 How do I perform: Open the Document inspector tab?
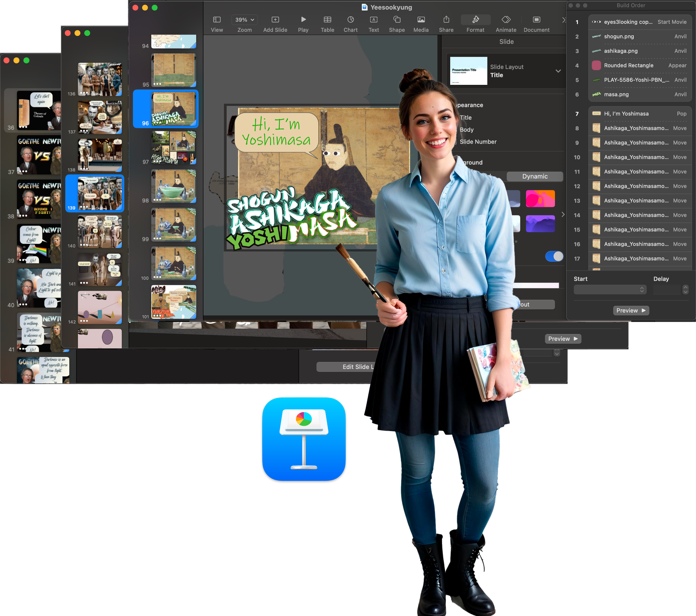(536, 20)
